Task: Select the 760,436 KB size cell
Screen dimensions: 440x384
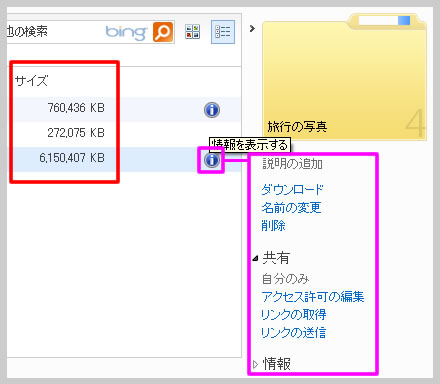Action: 76,108
